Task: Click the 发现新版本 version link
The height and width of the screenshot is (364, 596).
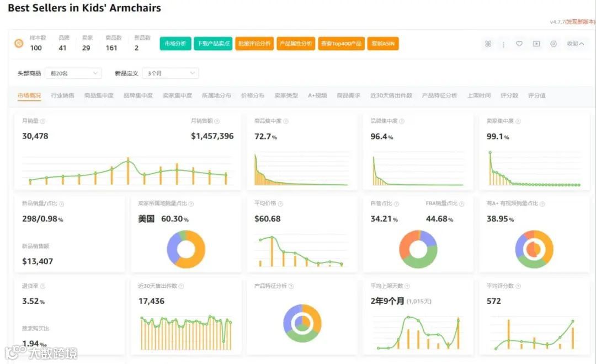Action: (581, 22)
